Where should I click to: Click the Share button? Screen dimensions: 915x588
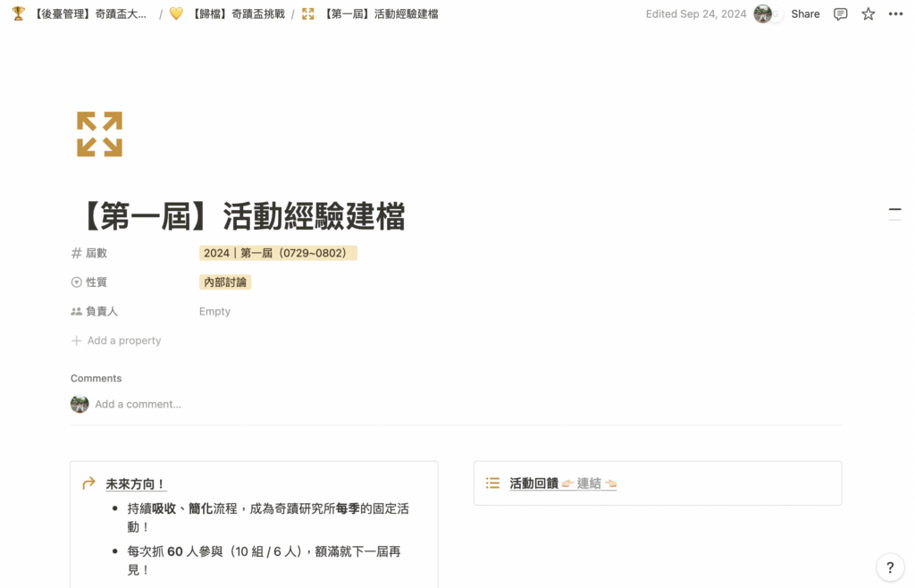pyautogui.click(x=805, y=14)
